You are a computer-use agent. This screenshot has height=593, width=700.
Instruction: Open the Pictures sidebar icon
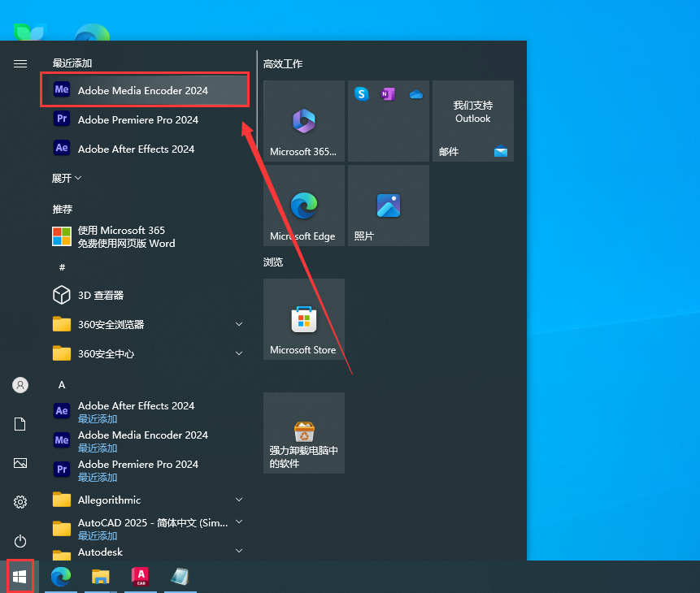click(20, 463)
